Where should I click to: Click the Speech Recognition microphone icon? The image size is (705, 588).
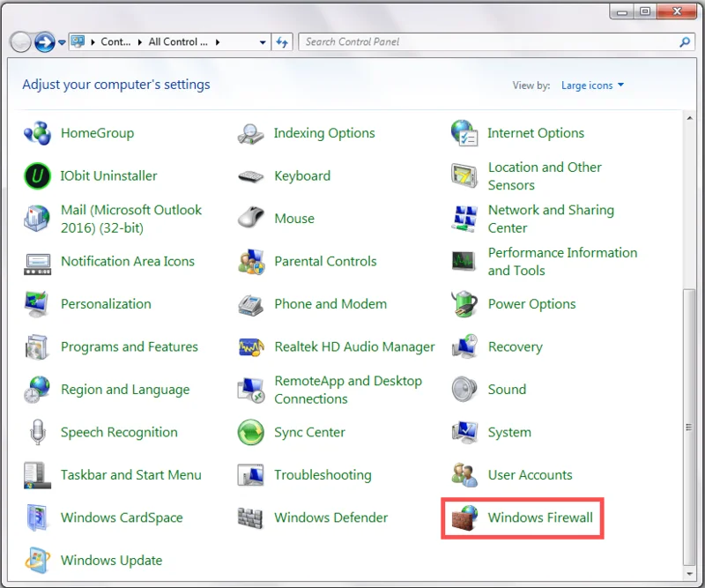click(x=37, y=432)
